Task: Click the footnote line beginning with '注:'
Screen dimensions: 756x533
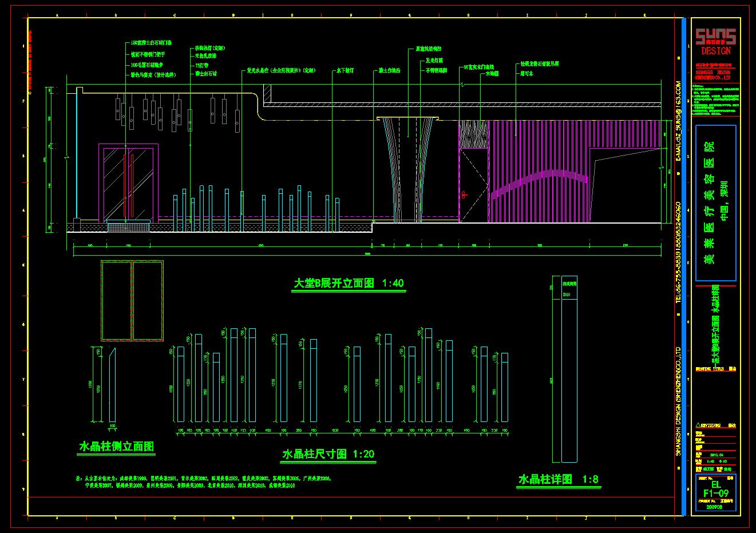Action: coord(203,478)
